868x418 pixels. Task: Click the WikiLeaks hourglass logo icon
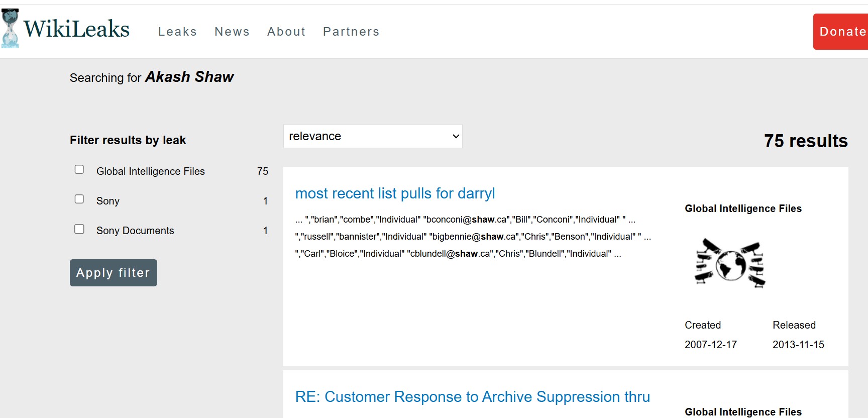10,29
